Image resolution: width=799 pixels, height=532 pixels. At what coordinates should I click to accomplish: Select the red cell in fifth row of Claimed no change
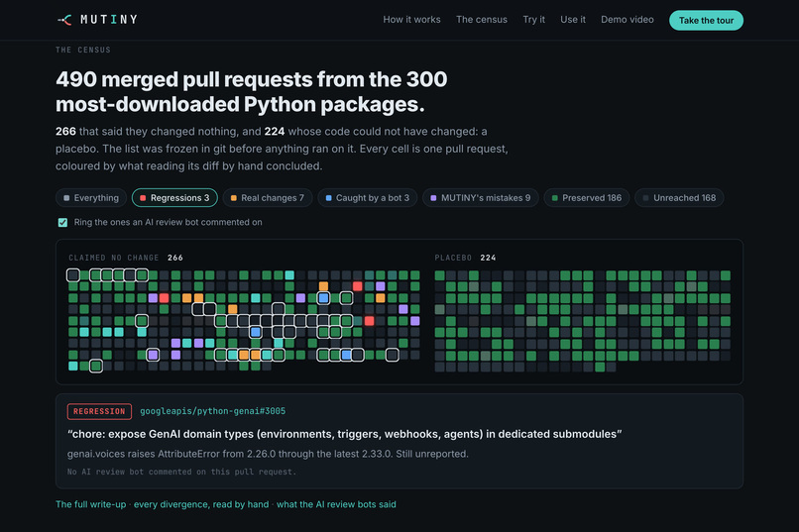369,321
